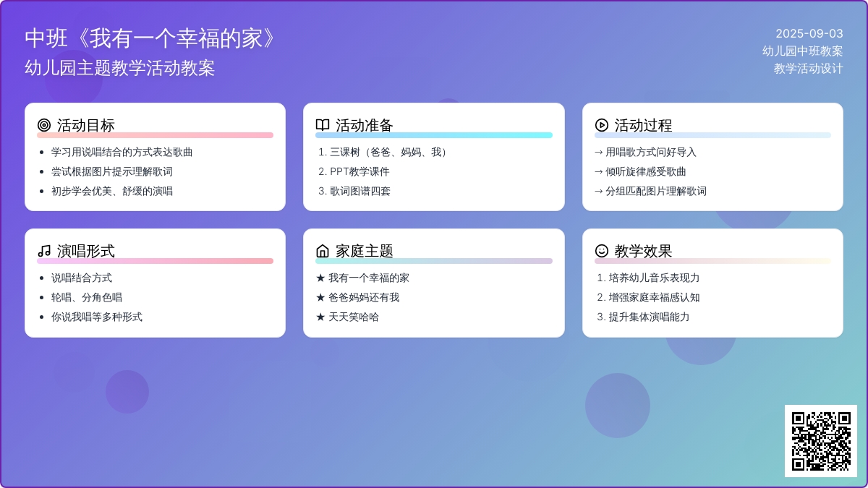Click list item 三课树（爸爸、妈妈、我）

point(391,152)
